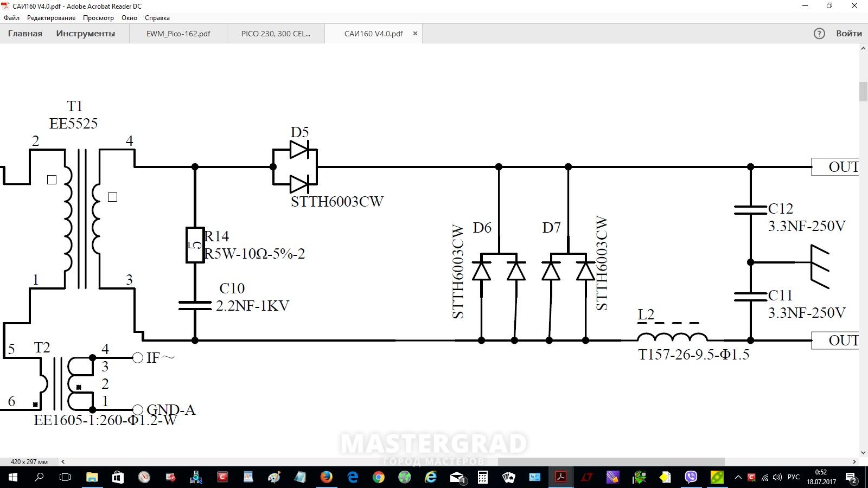Click the volume speaker icon in the tray
868x488 pixels.
[x=777, y=477]
